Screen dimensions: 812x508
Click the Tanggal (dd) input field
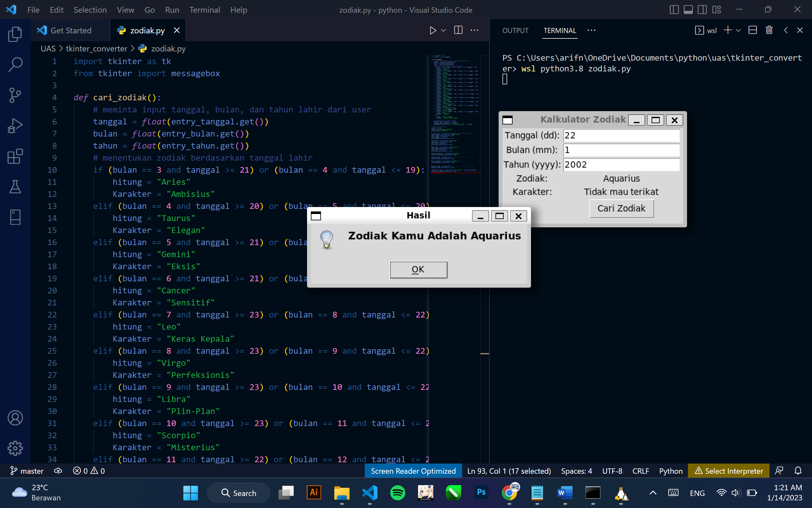pos(621,135)
